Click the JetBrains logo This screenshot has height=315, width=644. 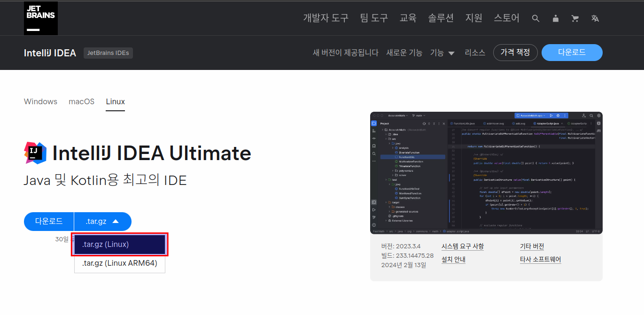(x=41, y=18)
